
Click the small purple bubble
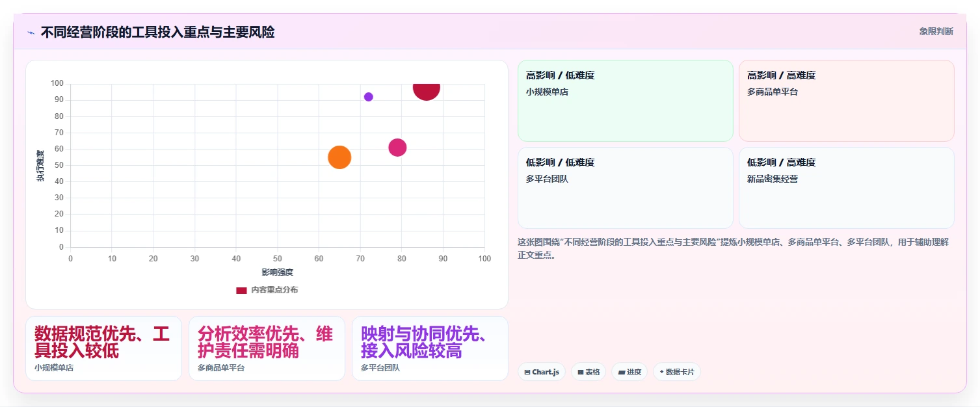tap(369, 97)
